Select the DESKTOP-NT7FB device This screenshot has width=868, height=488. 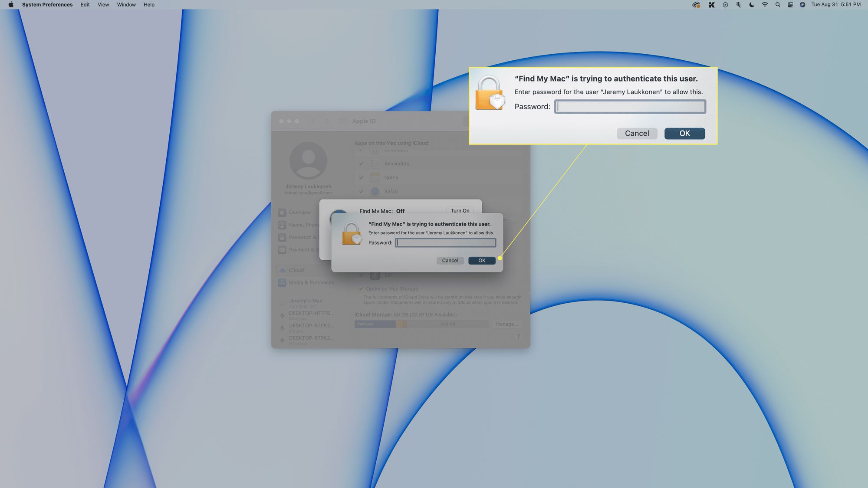[x=307, y=315]
